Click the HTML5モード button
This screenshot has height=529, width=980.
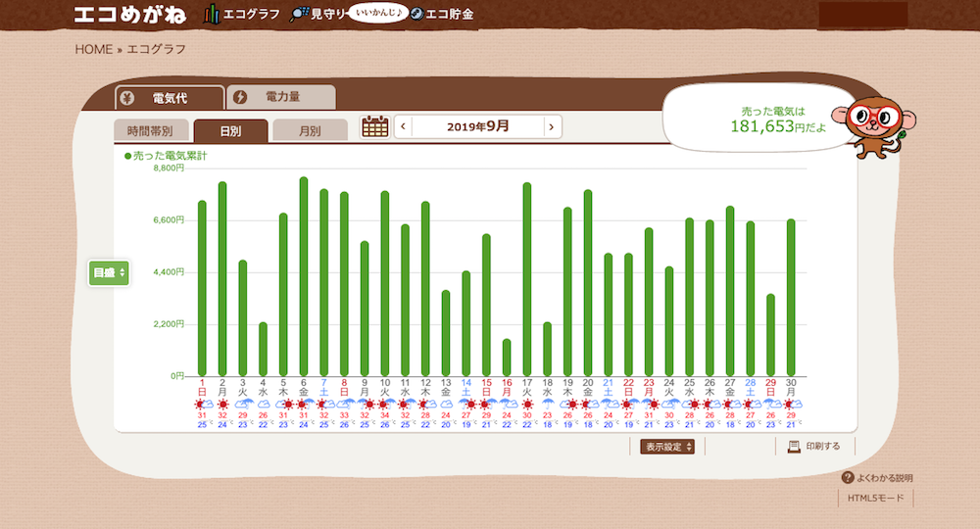click(x=876, y=498)
